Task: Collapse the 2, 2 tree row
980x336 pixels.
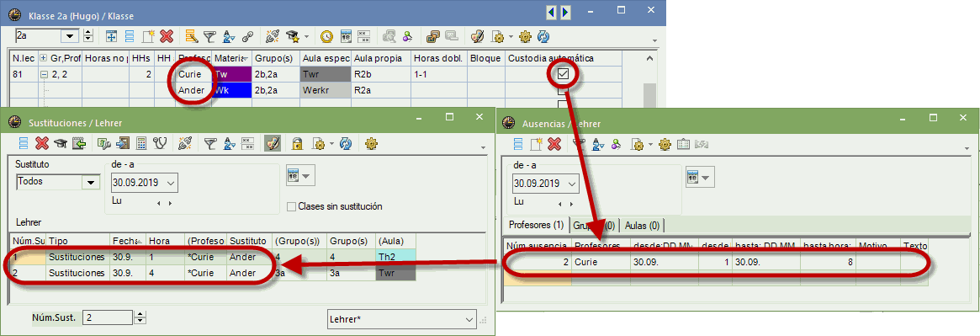Action: 45,74
